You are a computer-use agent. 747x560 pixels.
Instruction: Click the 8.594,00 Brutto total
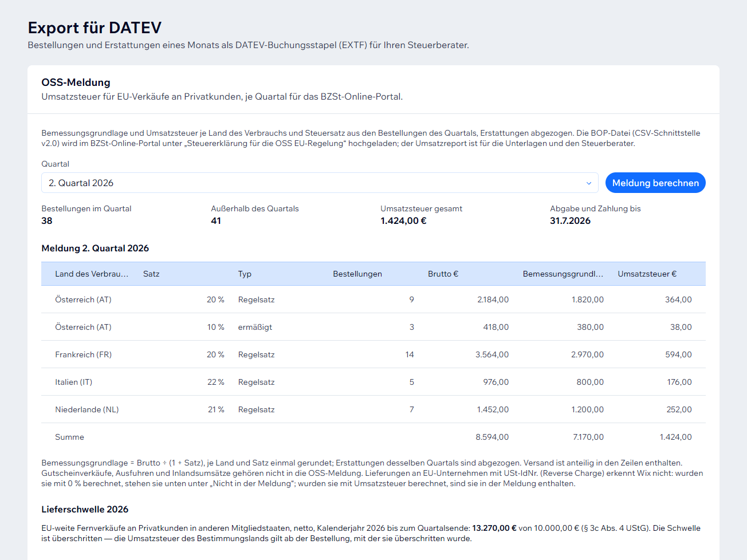492,437
